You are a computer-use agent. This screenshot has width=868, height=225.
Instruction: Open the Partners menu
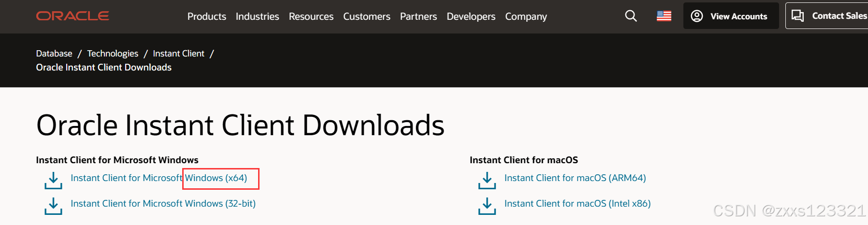click(x=419, y=16)
